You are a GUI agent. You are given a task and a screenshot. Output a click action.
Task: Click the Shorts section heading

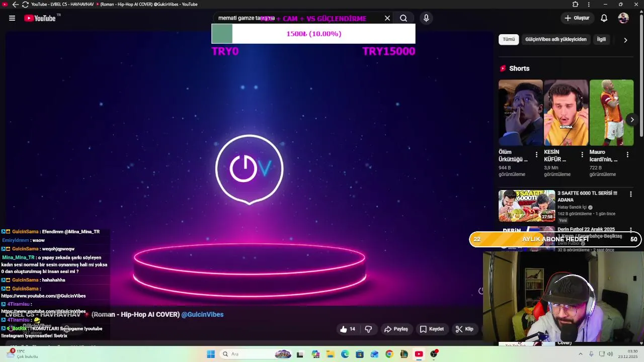[x=519, y=68]
